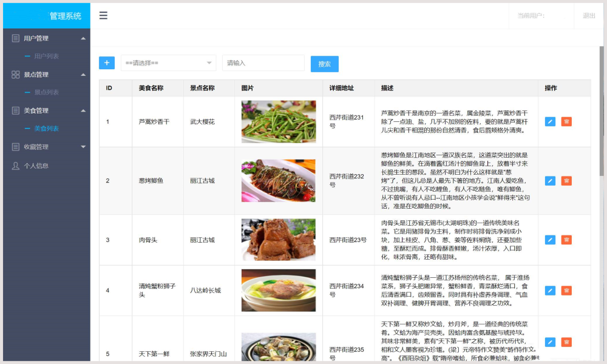Select the 用户管理 menu label
This screenshot has height=364, width=607.
click(x=36, y=38)
